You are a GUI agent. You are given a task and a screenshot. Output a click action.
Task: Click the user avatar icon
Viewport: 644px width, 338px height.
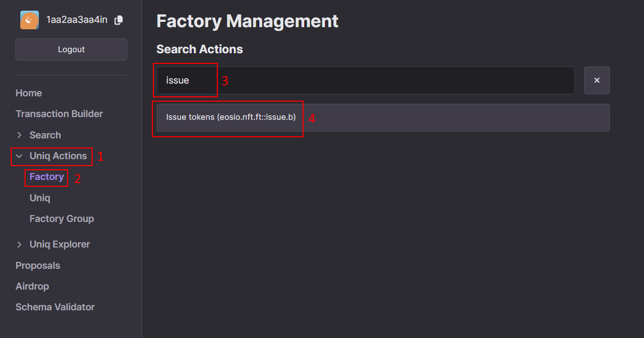29,20
